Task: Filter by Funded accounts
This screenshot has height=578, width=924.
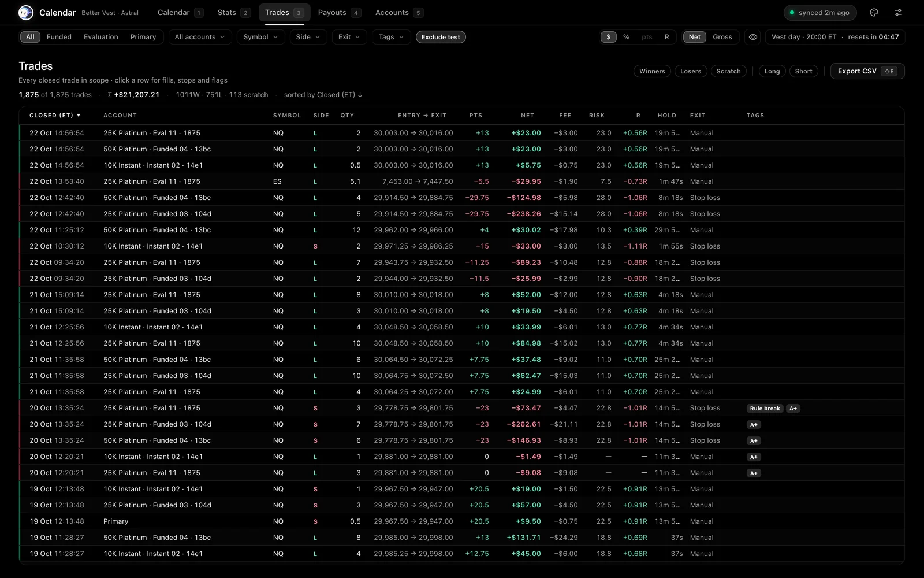Action: tap(59, 37)
